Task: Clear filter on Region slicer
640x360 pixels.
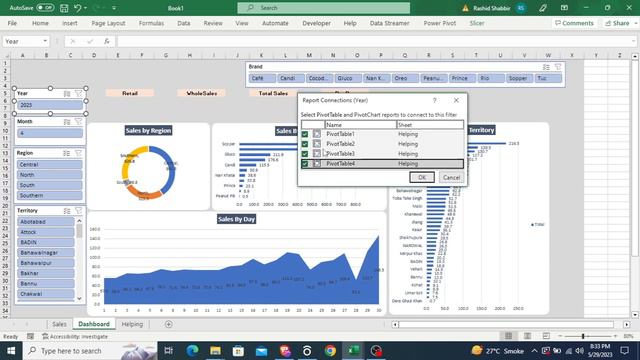Action: 78,153
